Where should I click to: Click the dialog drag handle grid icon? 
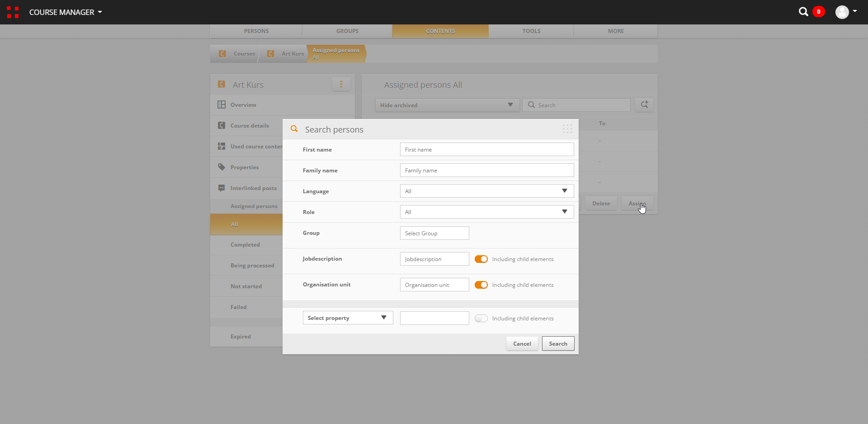click(x=567, y=129)
